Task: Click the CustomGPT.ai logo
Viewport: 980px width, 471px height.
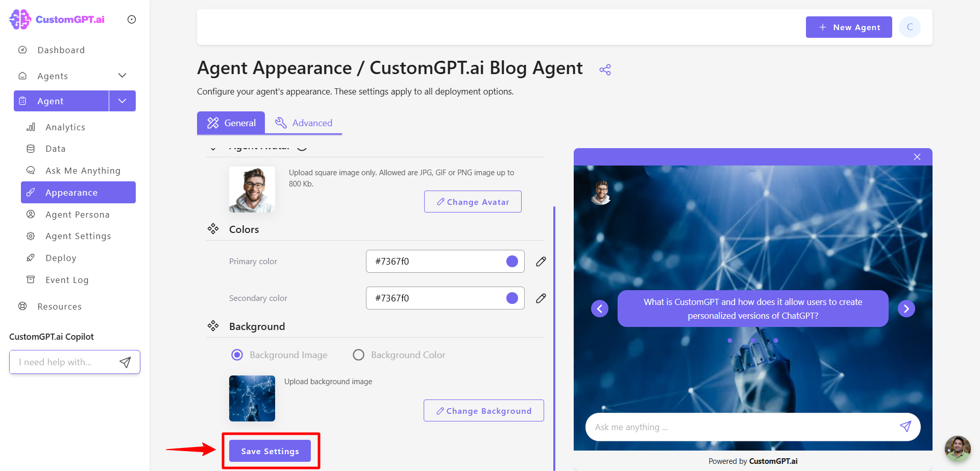Action: point(57,19)
